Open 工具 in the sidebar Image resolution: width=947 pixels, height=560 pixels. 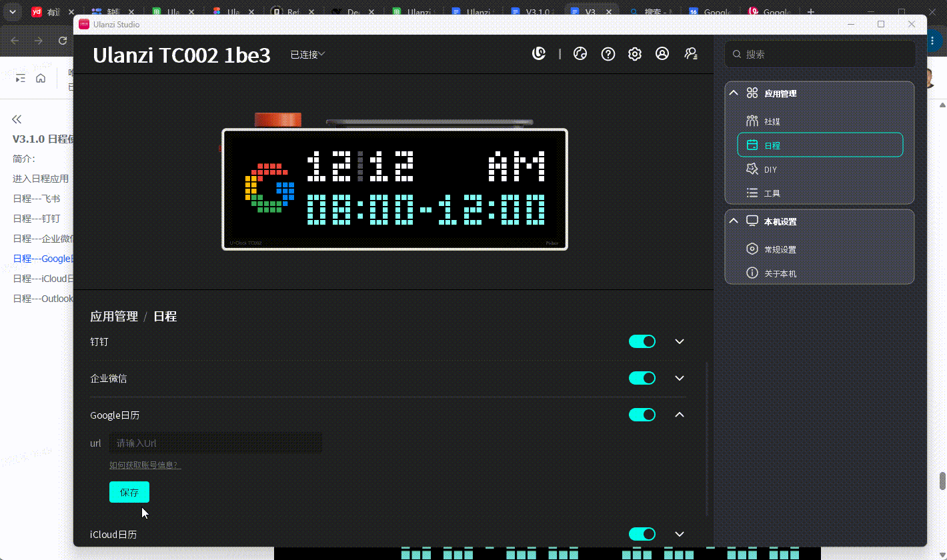click(x=820, y=193)
